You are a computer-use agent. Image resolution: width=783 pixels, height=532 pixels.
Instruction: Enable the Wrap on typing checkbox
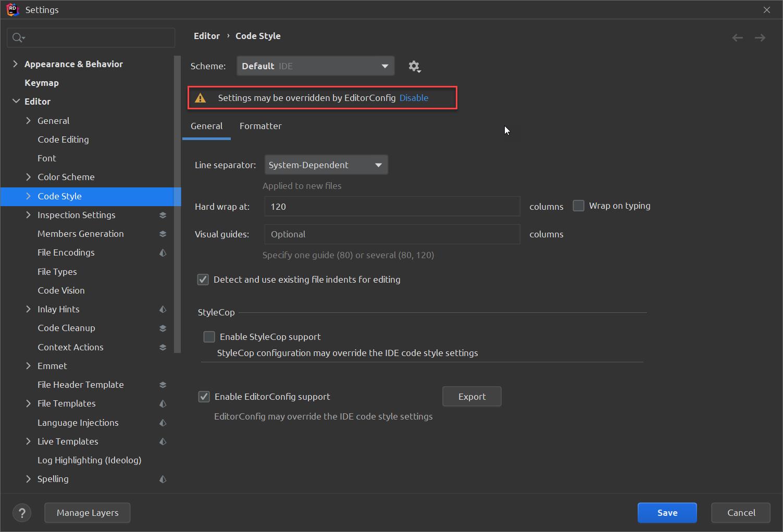[x=578, y=206]
